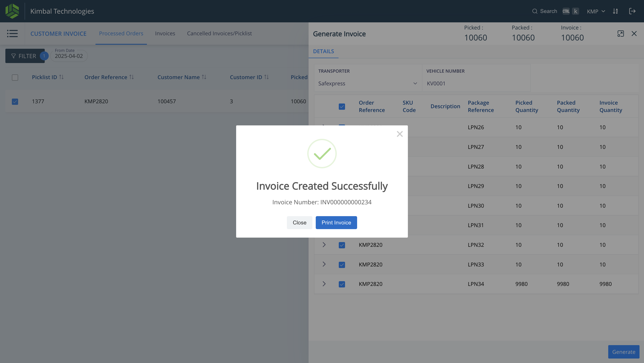644x363 pixels.
Task: Open the FILTER button
Action: click(25, 56)
